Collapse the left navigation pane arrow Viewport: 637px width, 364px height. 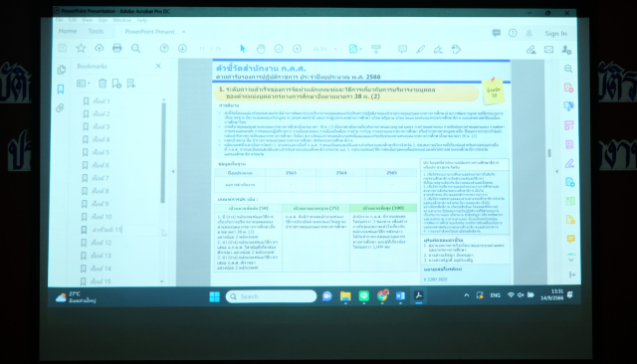point(173,172)
